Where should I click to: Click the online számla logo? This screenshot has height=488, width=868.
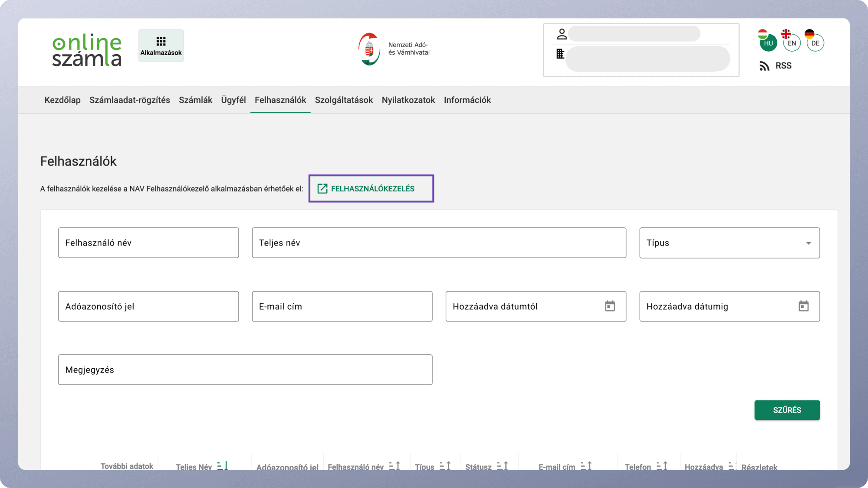87,50
